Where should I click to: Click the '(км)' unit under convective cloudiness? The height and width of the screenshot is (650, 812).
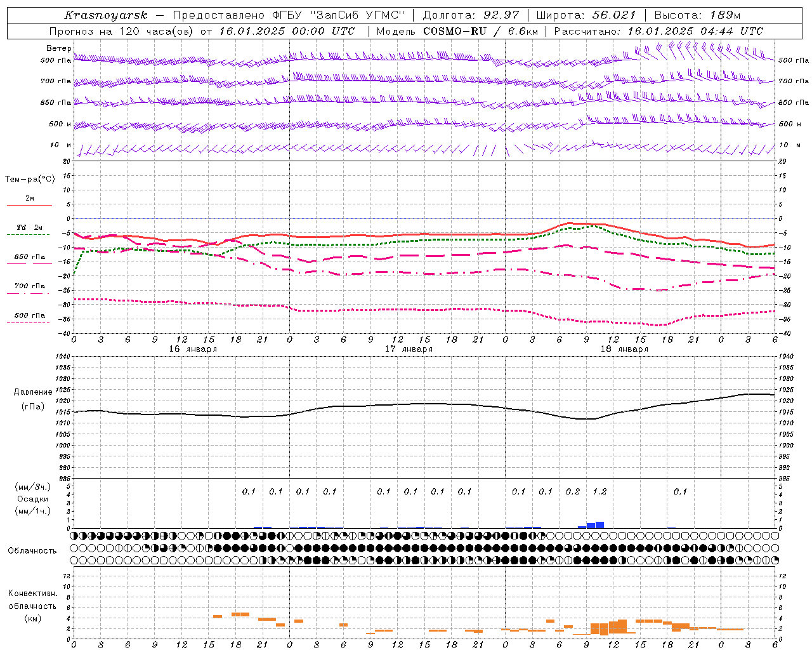tap(33, 618)
